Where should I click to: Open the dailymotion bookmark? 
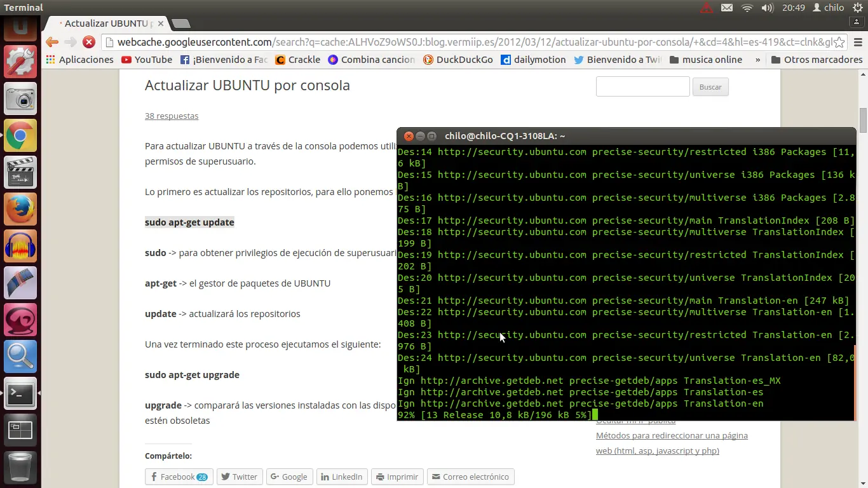pos(534,60)
